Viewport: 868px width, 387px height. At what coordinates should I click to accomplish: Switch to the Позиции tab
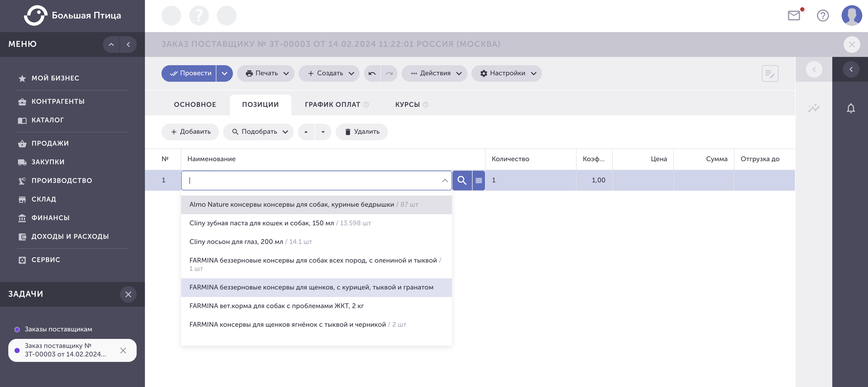(260, 105)
